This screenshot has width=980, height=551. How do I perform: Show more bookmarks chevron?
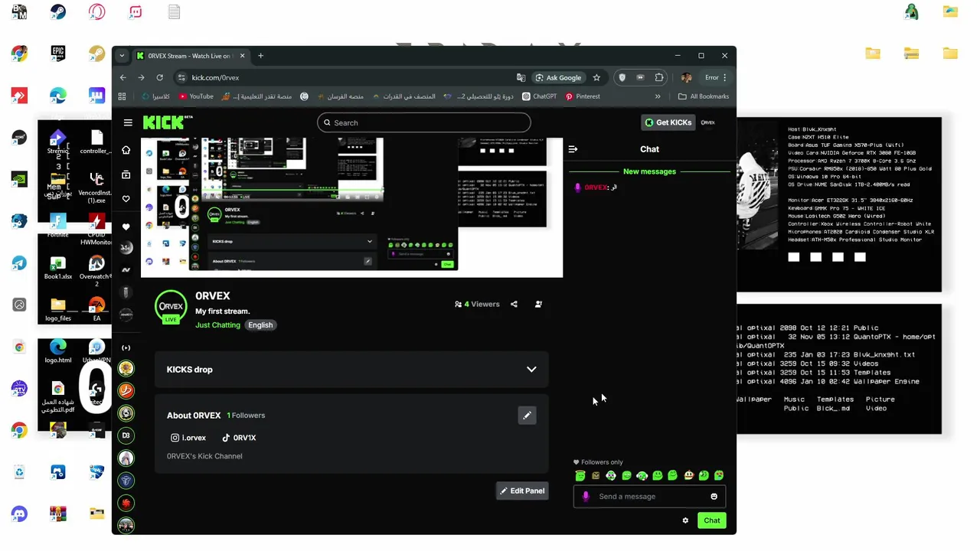(x=658, y=96)
